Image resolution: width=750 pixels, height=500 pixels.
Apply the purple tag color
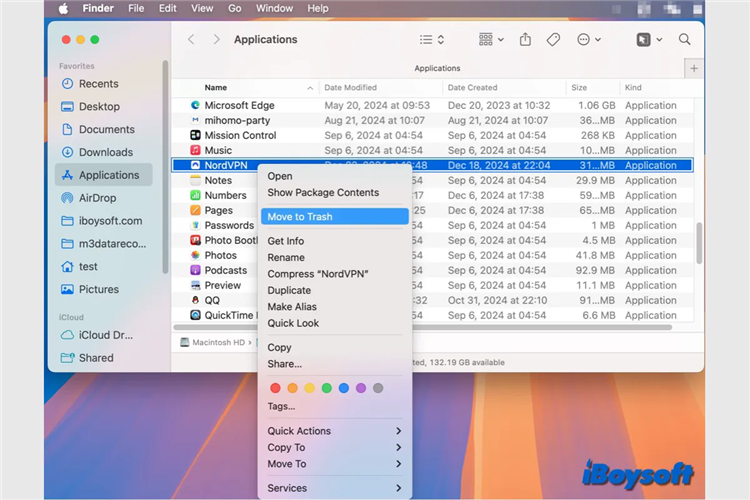pos(361,388)
